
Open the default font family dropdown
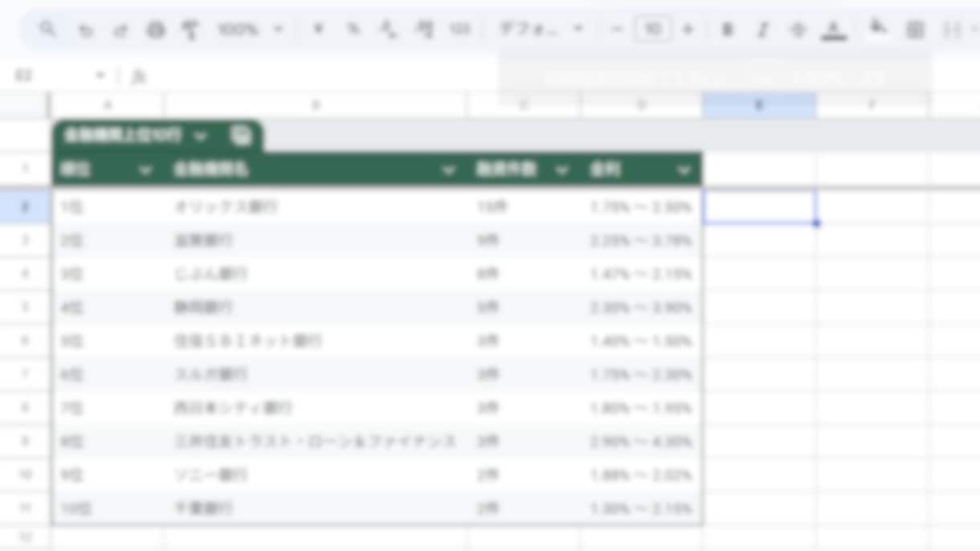(x=541, y=30)
